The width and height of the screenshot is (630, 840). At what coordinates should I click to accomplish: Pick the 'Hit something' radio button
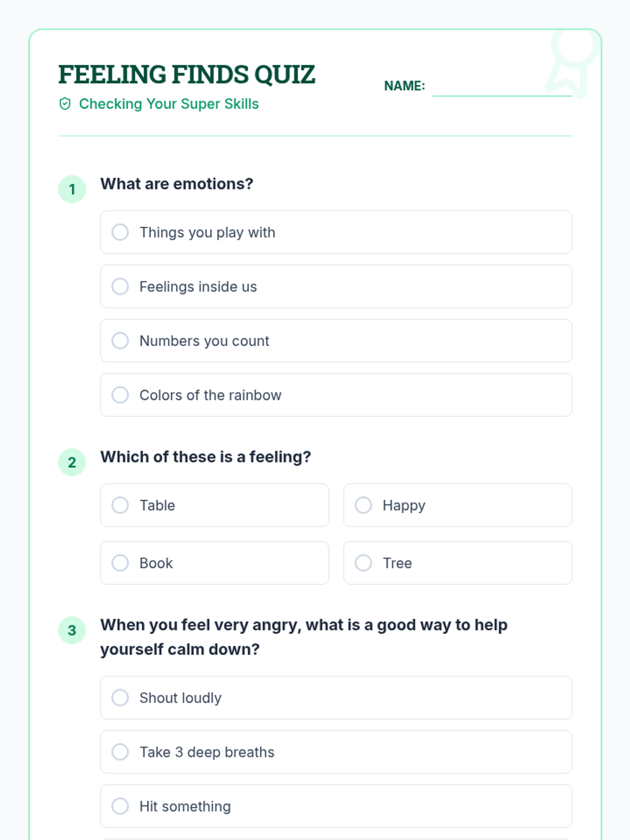pos(336,806)
